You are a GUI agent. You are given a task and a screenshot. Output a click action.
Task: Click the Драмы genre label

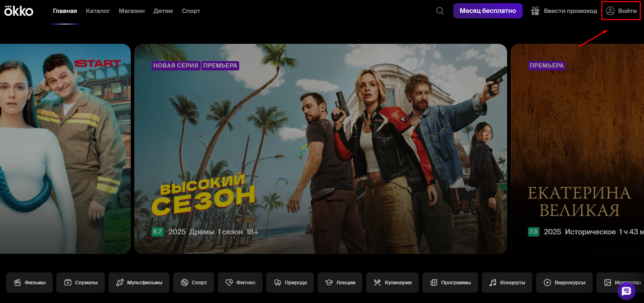coord(202,232)
